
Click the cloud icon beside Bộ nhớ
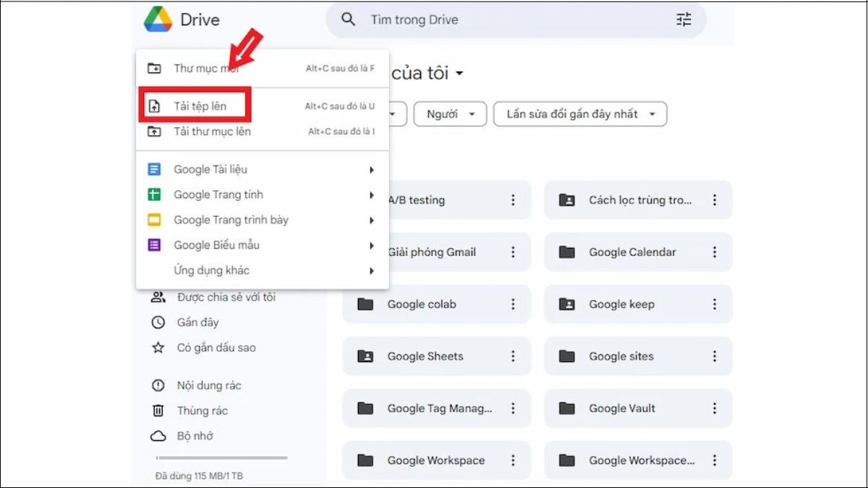(158, 436)
